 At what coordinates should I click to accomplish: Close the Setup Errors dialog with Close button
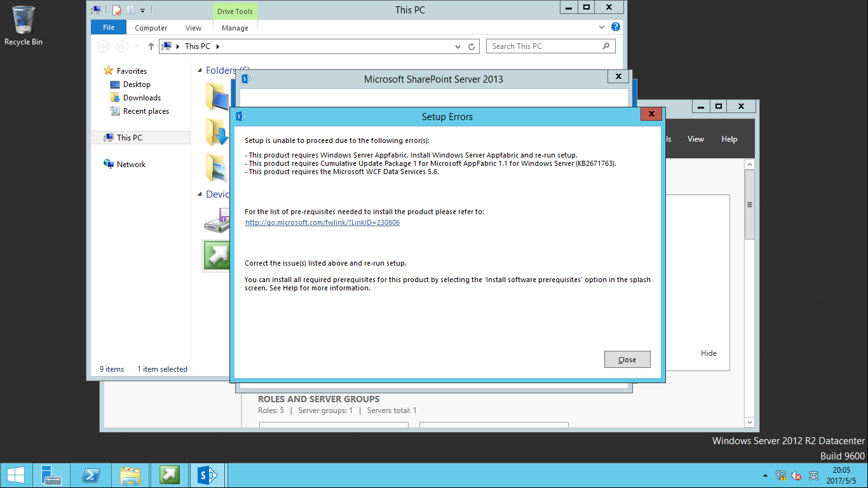[627, 359]
